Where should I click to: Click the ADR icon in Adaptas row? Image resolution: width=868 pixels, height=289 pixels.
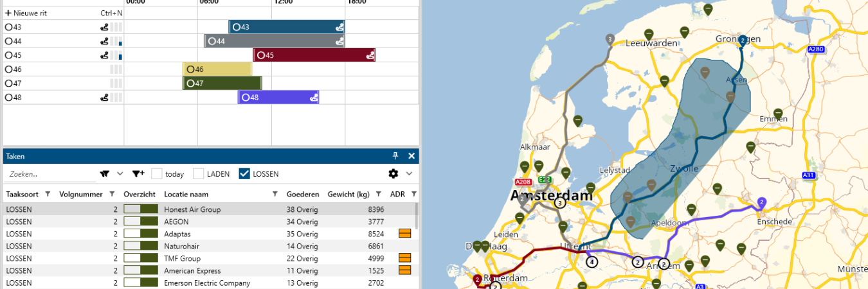point(405,234)
